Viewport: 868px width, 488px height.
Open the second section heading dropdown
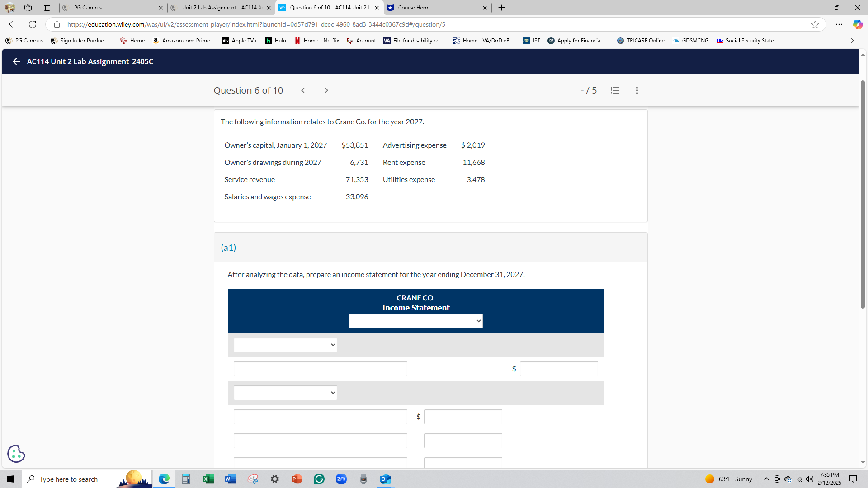click(x=285, y=393)
